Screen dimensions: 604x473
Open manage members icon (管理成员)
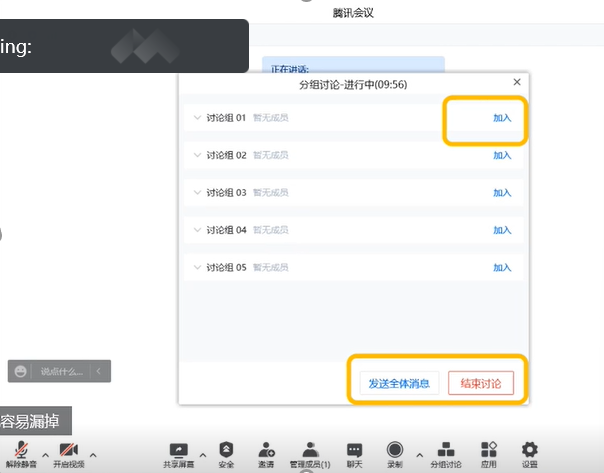(310, 450)
